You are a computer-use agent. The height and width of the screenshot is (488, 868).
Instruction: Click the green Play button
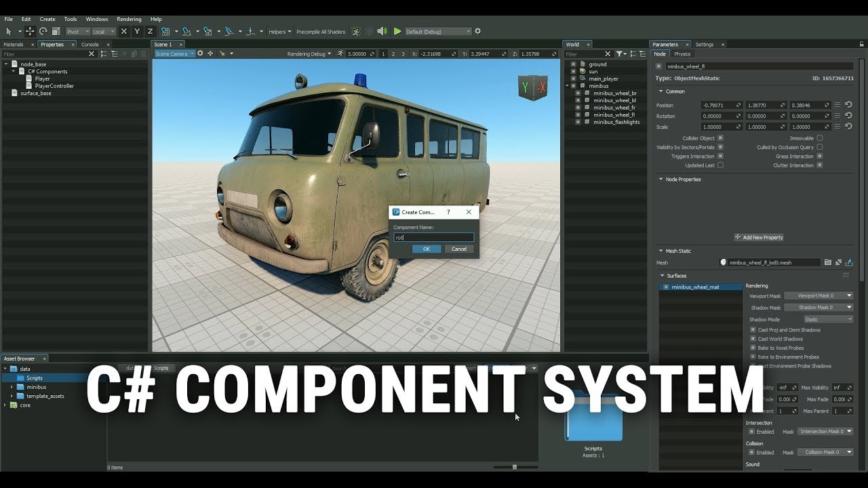pyautogui.click(x=397, y=31)
